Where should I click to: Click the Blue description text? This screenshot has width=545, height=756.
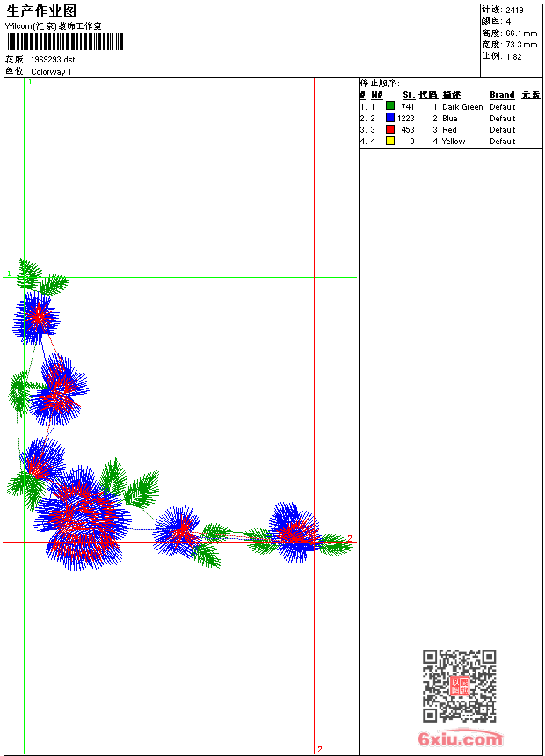[x=450, y=118]
